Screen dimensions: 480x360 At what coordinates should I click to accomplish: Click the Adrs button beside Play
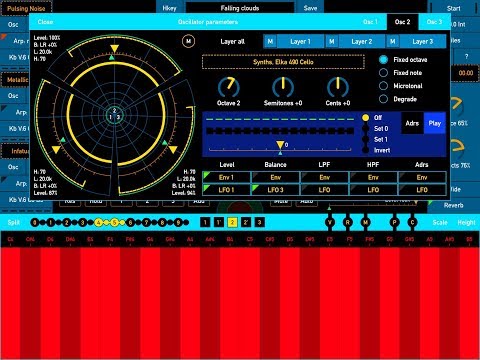412,123
